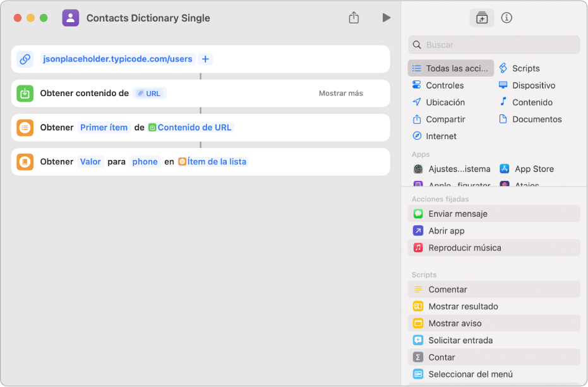
Task: Open the Scripts category
Action: (x=519, y=68)
